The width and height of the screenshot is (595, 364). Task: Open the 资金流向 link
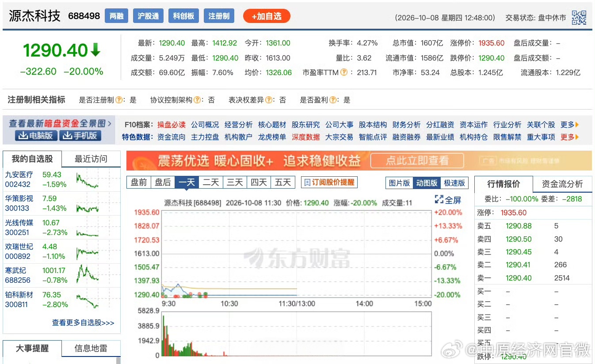click(x=172, y=137)
